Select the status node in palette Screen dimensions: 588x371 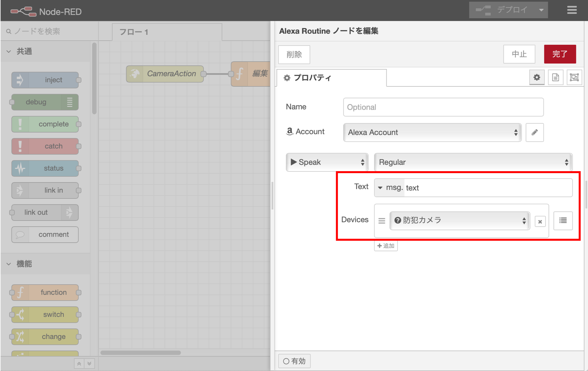[x=45, y=169]
